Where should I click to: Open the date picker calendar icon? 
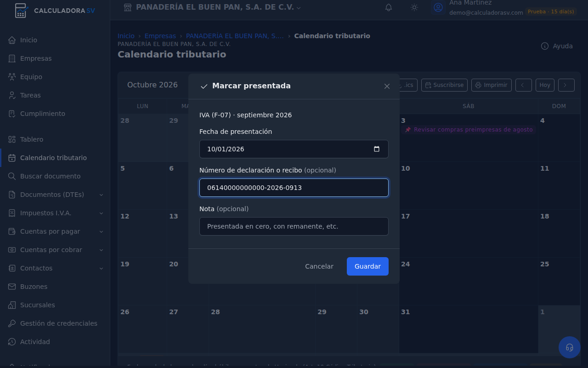click(x=377, y=149)
